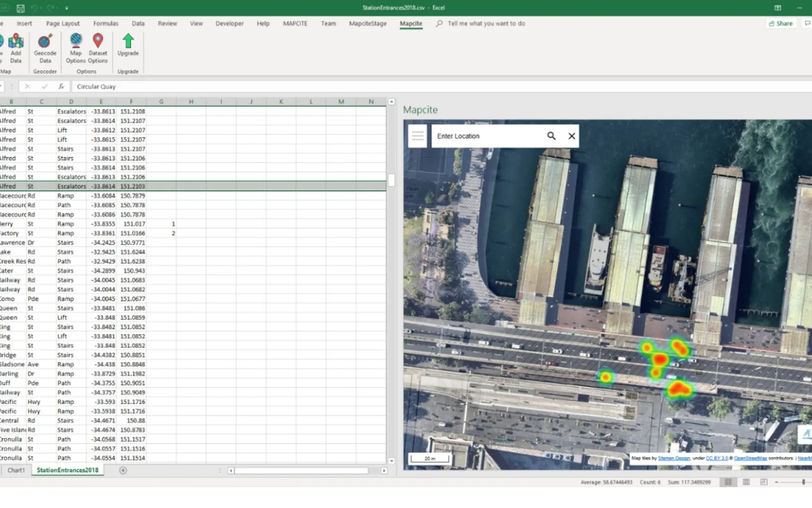The height and width of the screenshot is (508, 812).
Task: Click the formula bar containing Circular Quay
Action: click(x=442, y=86)
